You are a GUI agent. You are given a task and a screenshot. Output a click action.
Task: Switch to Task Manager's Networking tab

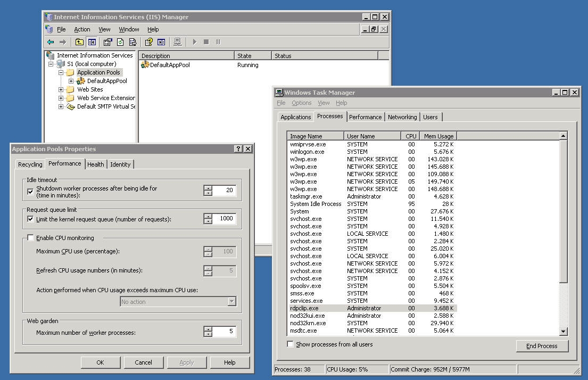[x=402, y=117]
